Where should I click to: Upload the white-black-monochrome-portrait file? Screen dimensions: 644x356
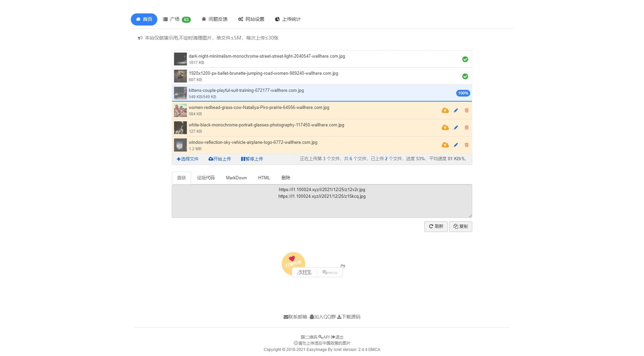pos(445,127)
